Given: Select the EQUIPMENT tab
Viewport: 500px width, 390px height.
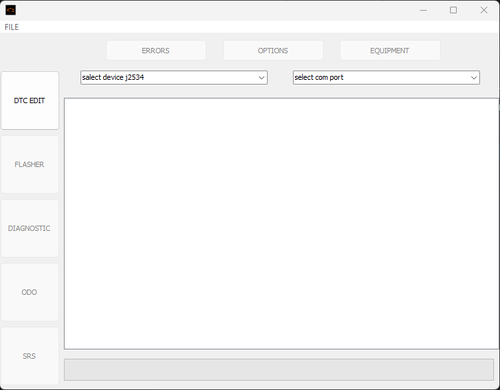Looking at the screenshot, I should pyautogui.click(x=390, y=51).
